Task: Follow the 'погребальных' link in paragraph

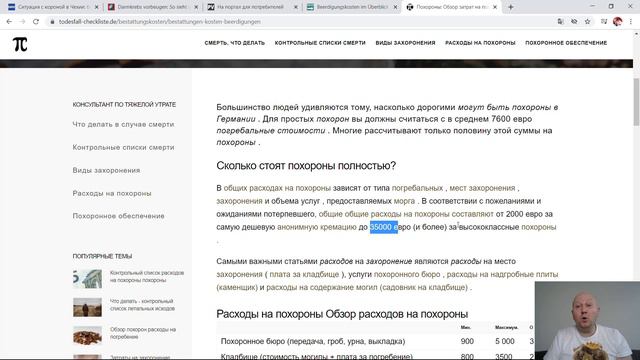Action: pyautogui.click(x=417, y=188)
